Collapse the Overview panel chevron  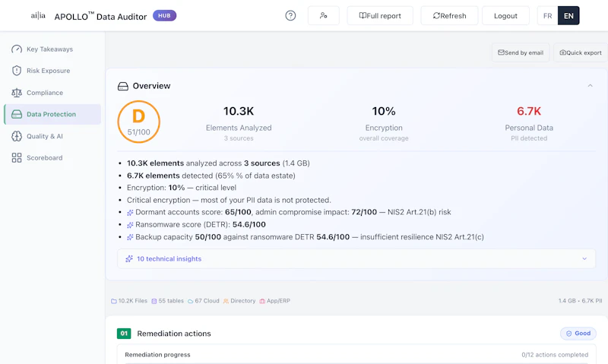click(x=591, y=86)
